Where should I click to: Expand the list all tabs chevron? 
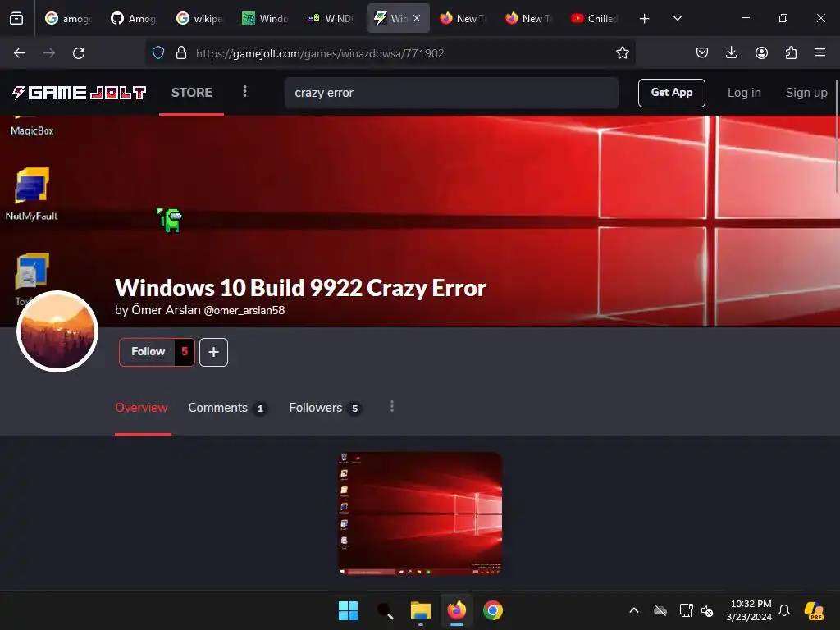(677, 18)
